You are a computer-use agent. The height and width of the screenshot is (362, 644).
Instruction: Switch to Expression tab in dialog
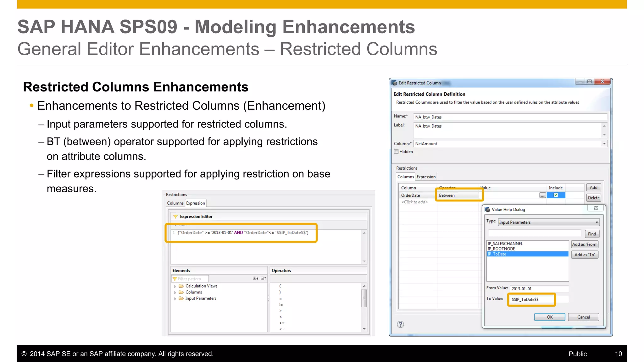click(426, 177)
